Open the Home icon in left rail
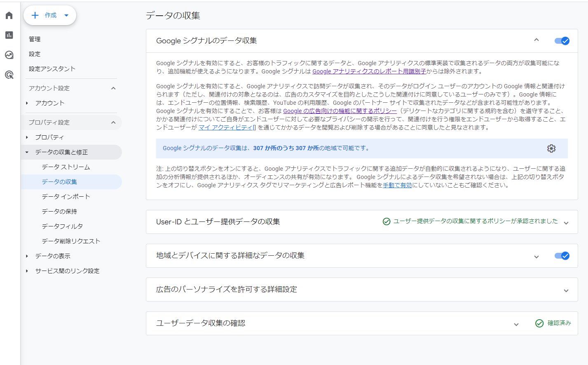This screenshot has height=365, width=588. click(9, 16)
